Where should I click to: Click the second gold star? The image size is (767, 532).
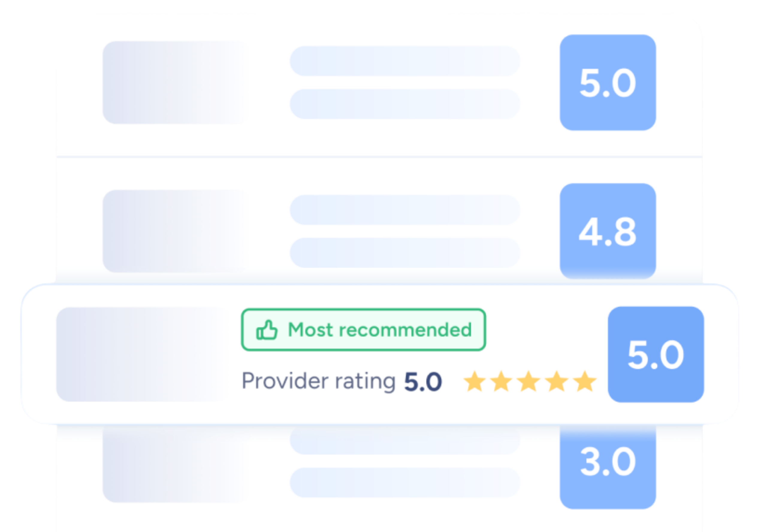click(x=501, y=381)
